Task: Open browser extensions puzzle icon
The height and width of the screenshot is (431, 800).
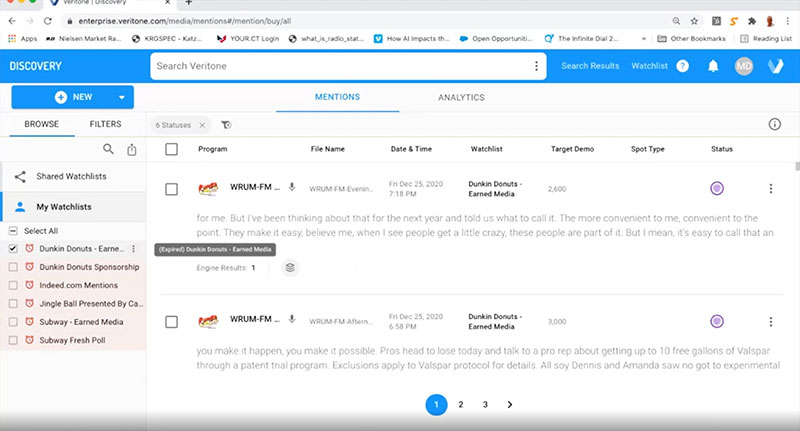Action: 752,21
